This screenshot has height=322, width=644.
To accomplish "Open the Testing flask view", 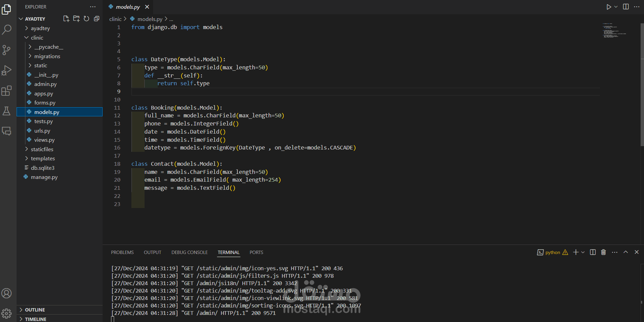I will pyautogui.click(x=6, y=111).
